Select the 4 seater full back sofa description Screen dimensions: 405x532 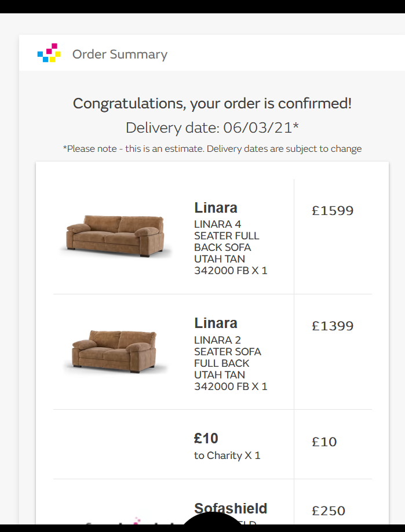coord(230,247)
